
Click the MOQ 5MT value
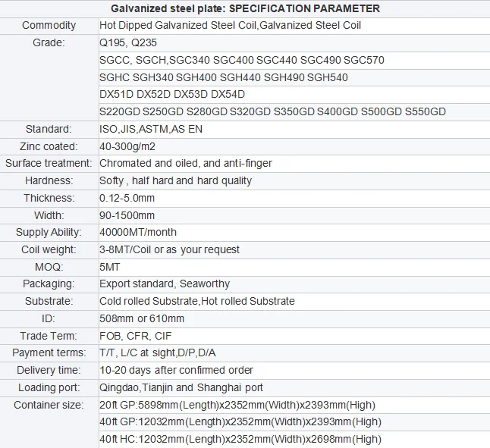tap(110, 267)
